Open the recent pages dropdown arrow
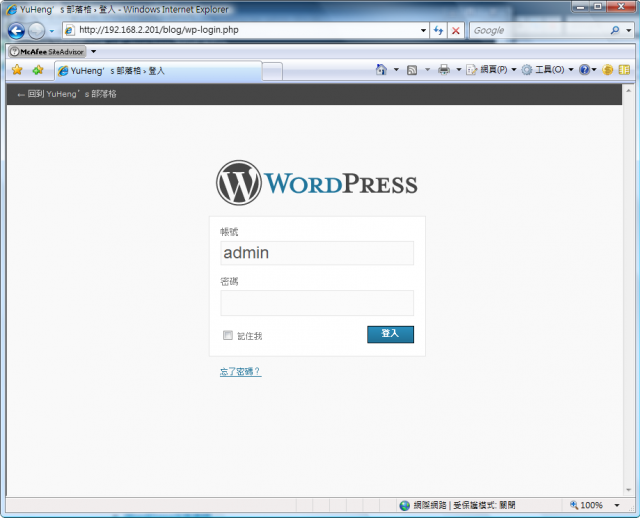Screen dimensions: 640x518 click(x=52, y=31)
